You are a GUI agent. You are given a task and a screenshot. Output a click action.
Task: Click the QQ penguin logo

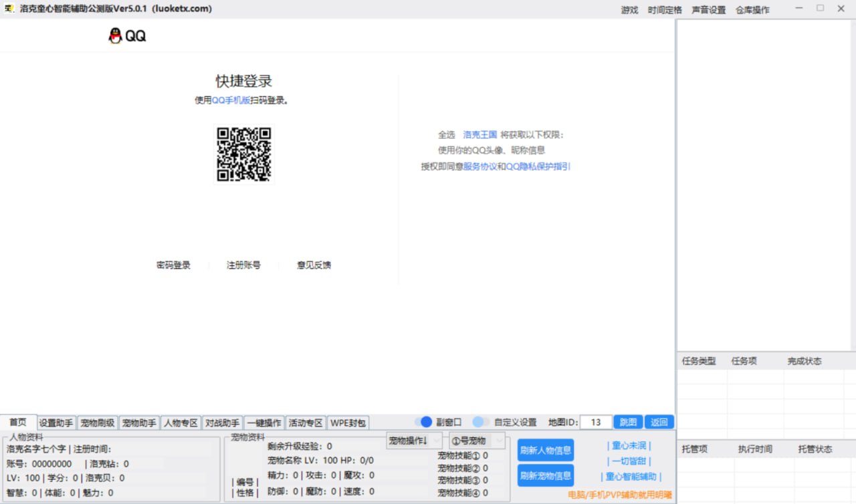(114, 34)
